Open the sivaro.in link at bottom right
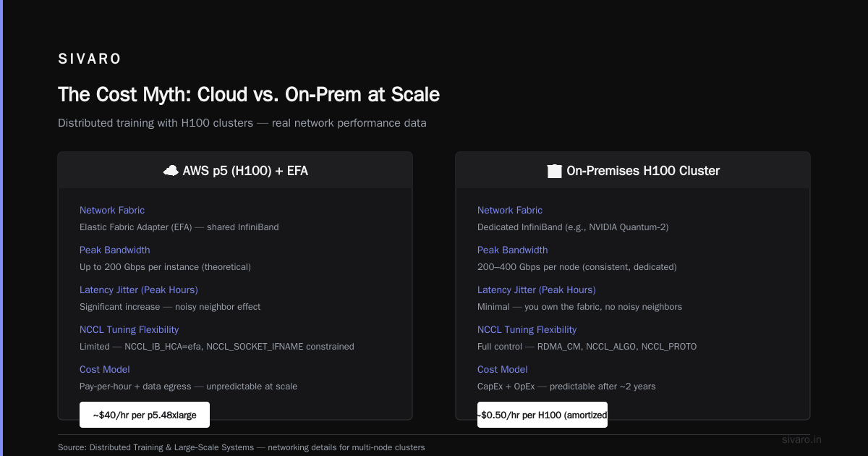This screenshot has height=456, width=868. [x=802, y=439]
